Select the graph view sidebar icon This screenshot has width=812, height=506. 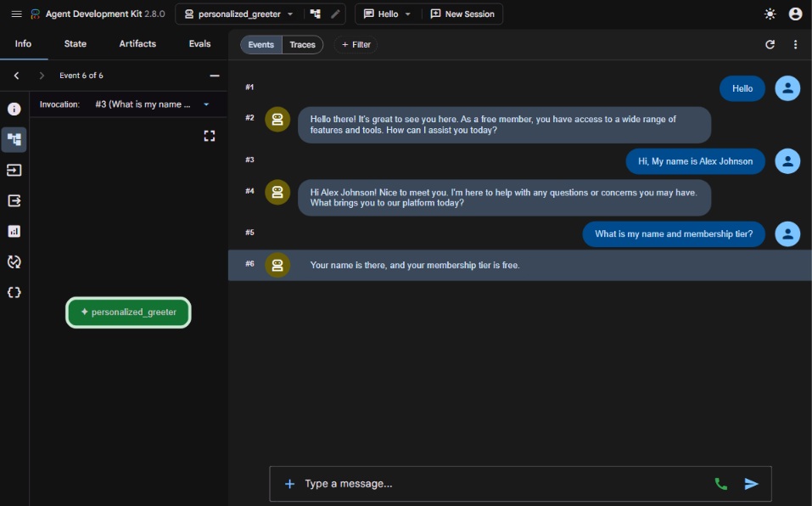pos(14,139)
